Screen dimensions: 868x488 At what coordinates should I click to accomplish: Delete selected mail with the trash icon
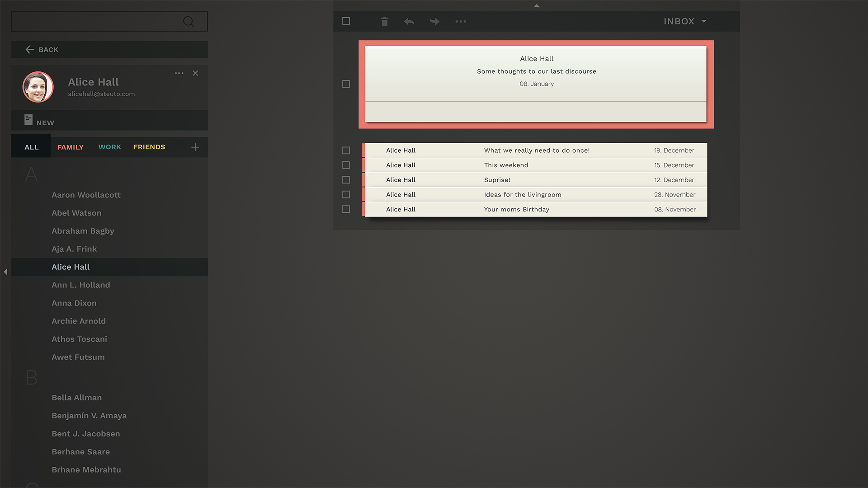[384, 21]
